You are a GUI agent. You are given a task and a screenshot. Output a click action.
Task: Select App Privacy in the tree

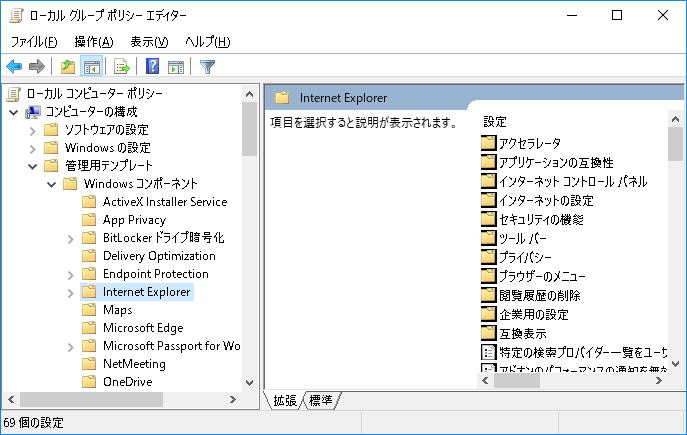click(134, 219)
